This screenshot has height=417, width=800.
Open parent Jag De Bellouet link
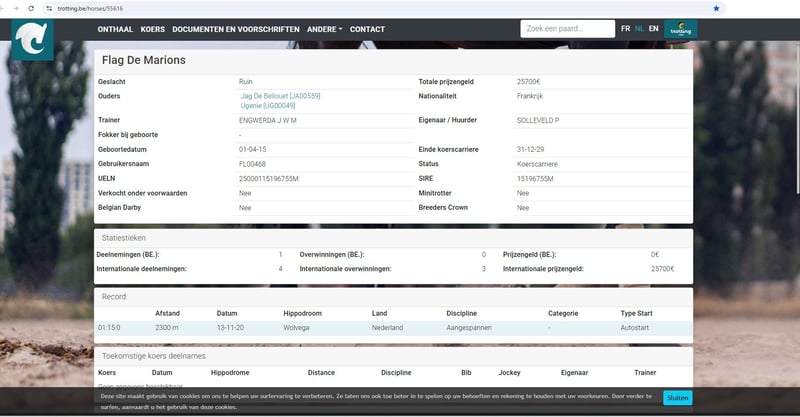(280, 96)
